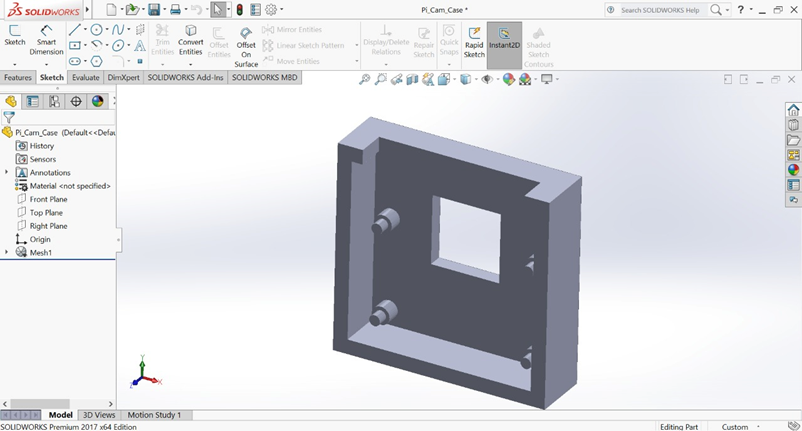Image resolution: width=802 pixels, height=431 pixels.
Task: Switch to 3D Views bottom tab
Action: click(99, 415)
